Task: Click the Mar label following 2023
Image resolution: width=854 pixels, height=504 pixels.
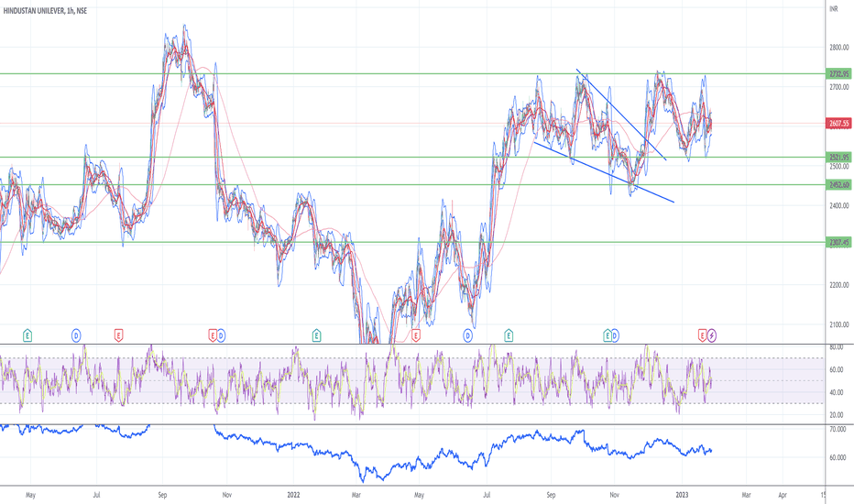Action: [x=746, y=495]
